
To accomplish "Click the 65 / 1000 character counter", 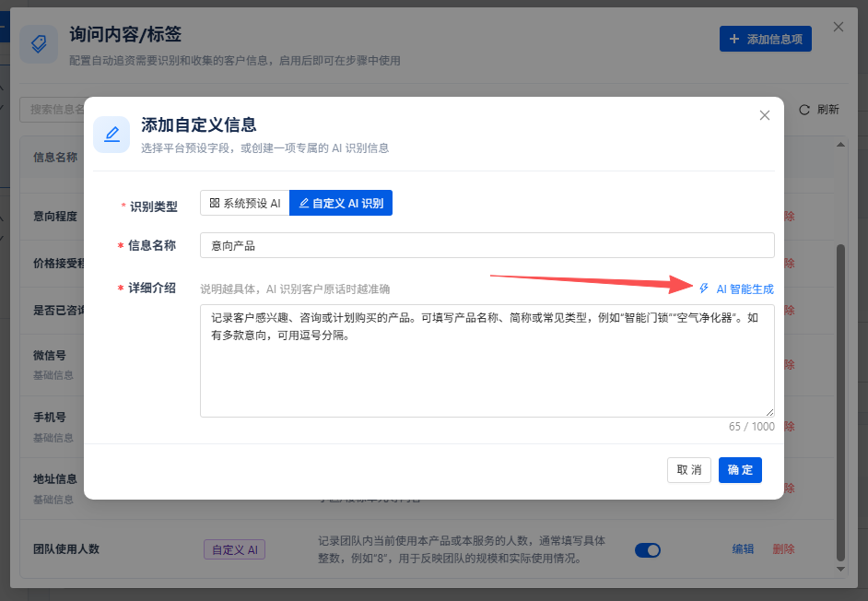I will point(752,427).
